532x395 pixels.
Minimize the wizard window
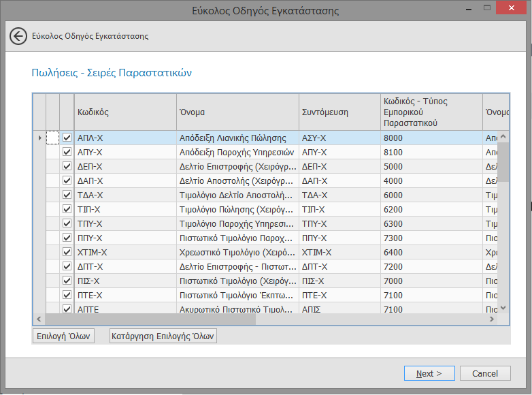tap(469, 8)
